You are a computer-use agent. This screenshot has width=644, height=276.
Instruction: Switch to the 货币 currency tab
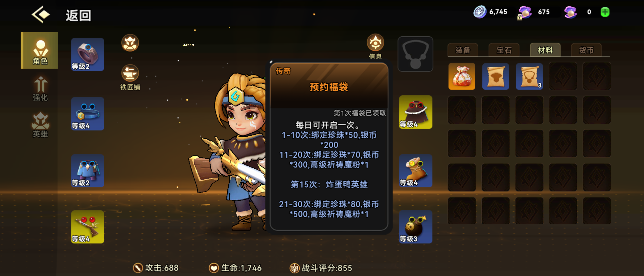click(586, 50)
